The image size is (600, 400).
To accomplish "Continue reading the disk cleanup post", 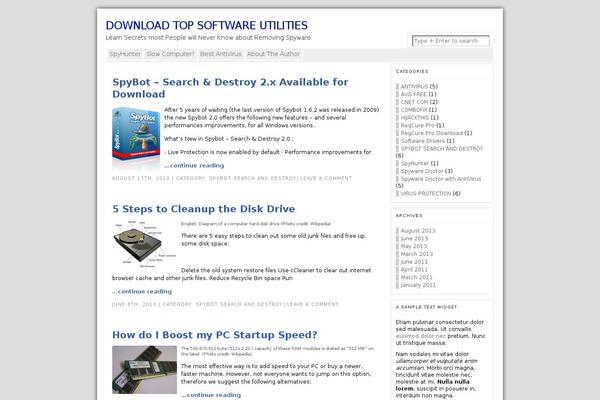I will point(142,291).
